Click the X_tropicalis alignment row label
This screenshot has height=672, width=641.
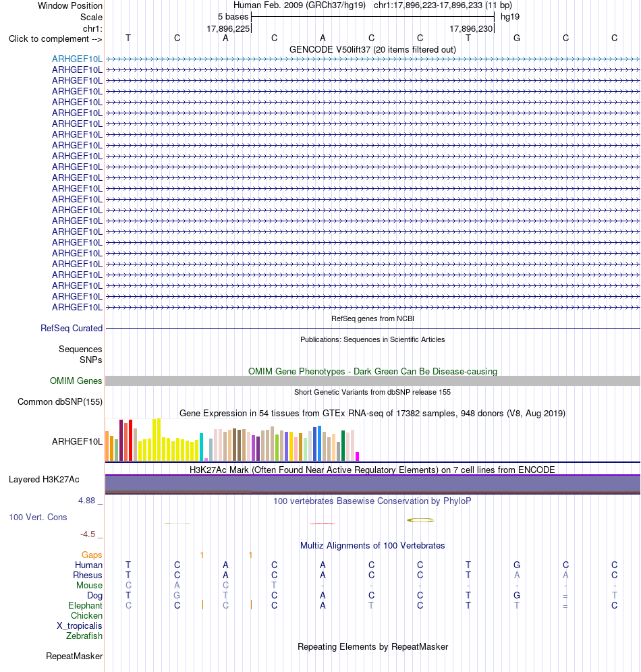click(x=80, y=626)
